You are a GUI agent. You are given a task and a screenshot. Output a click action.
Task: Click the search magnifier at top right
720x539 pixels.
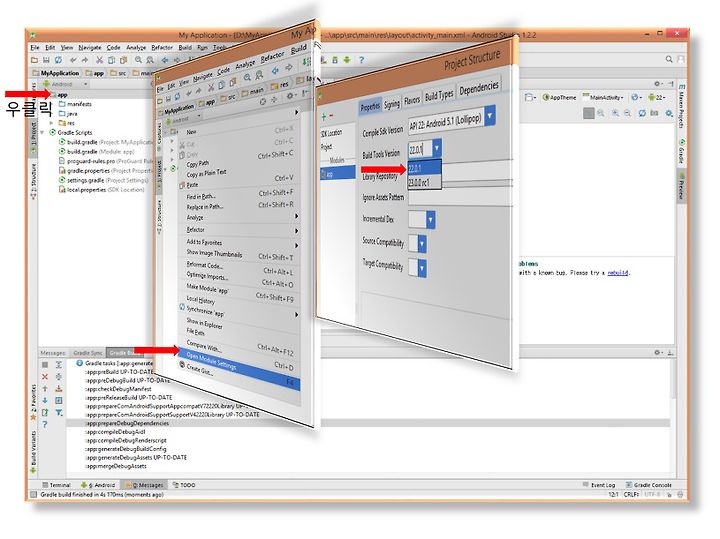[669, 59]
